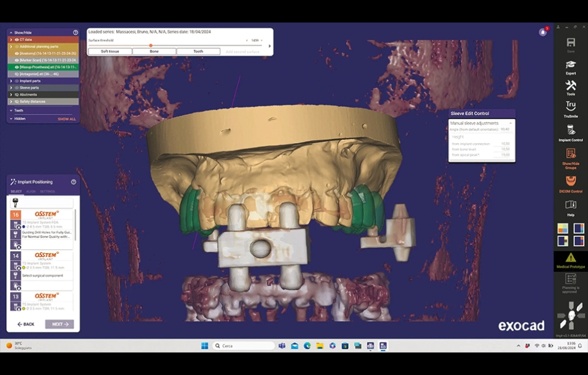Open the Tools menu icon
Image resolution: width=588 pixels, height=375 pixels.
click(x=570, y=87)
